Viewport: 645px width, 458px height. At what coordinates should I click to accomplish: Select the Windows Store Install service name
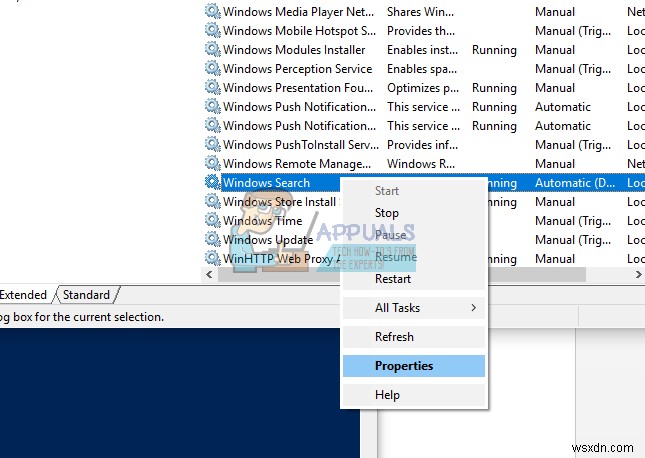281,202
